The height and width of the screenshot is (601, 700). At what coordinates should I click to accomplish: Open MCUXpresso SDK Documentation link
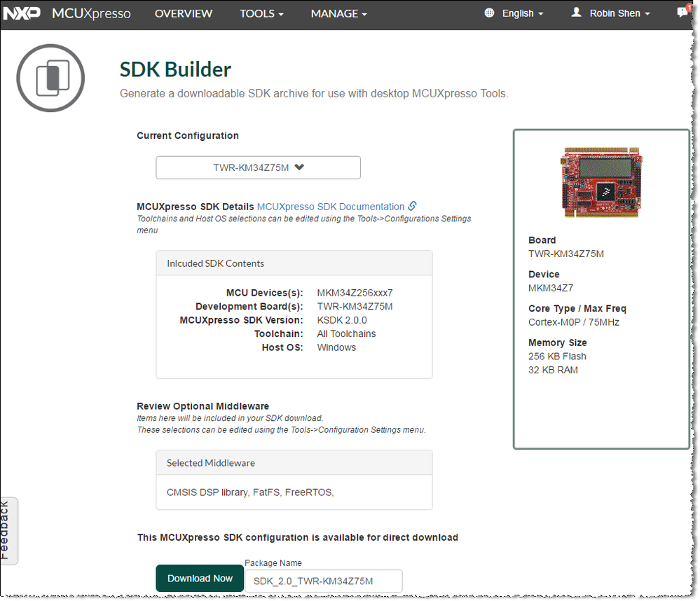331,207
